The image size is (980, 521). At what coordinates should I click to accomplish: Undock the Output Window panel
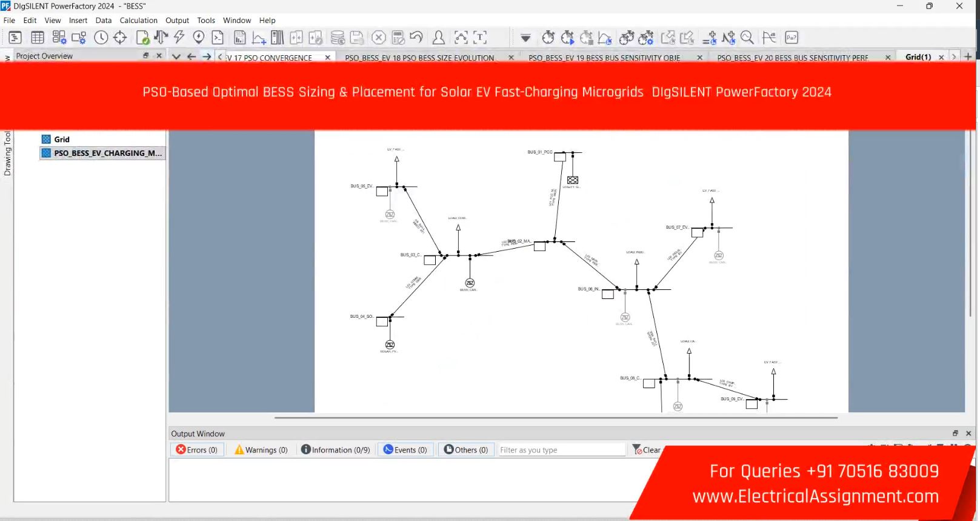point(955,433)
